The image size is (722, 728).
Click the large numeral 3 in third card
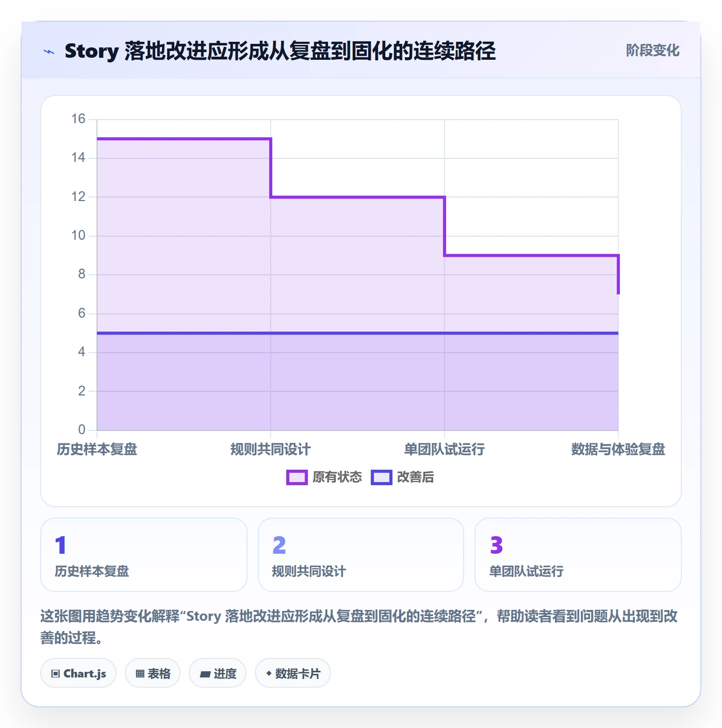[496, 545]
